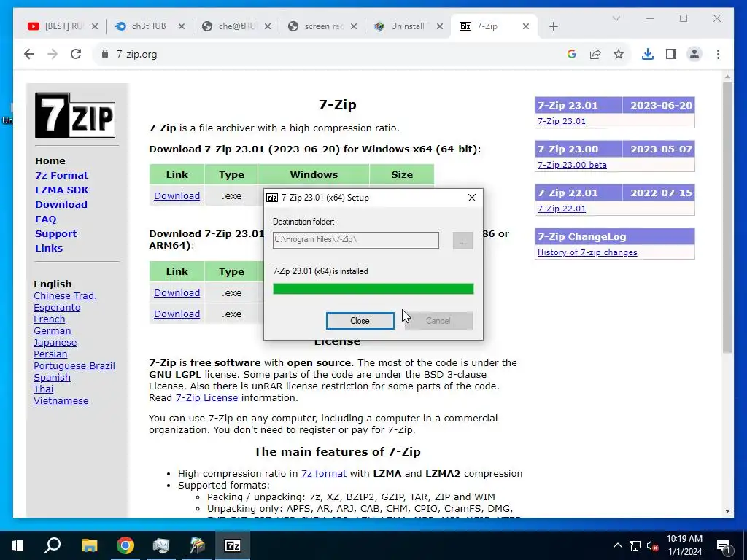Switch language to Esperanto
Screen dimensions: 747x560
point(57,307)
